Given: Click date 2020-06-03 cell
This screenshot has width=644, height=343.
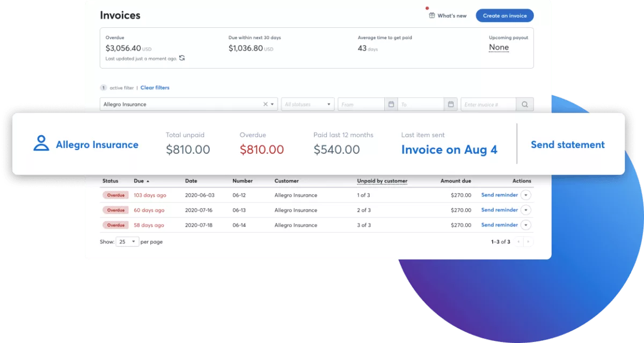Looking at the screenshot, I should tap(199, 196).
